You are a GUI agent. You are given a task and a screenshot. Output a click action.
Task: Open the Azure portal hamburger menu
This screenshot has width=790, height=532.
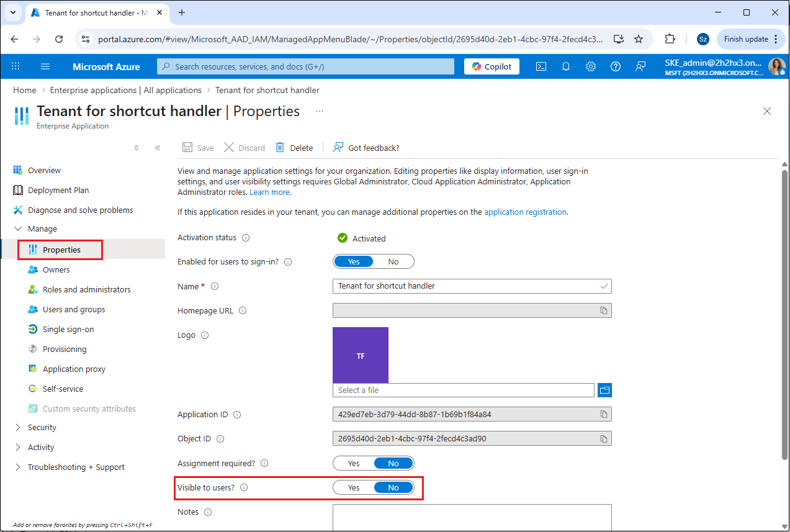point(45,66)
